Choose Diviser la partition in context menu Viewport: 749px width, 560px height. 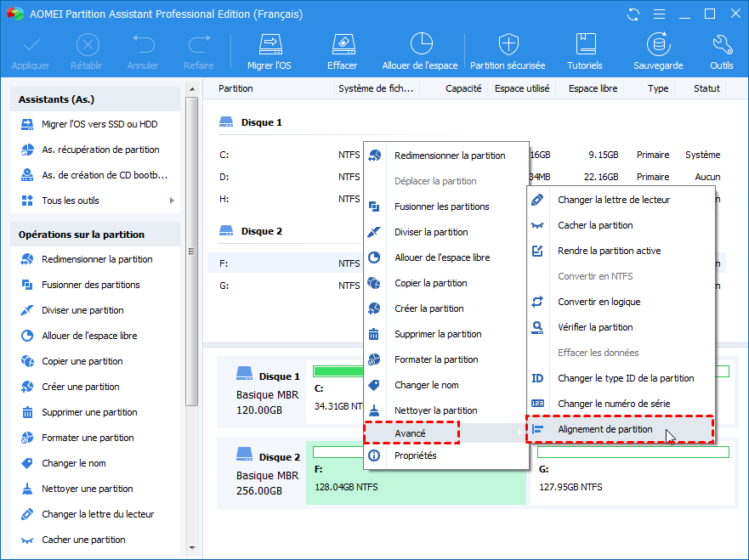point(446,232)
